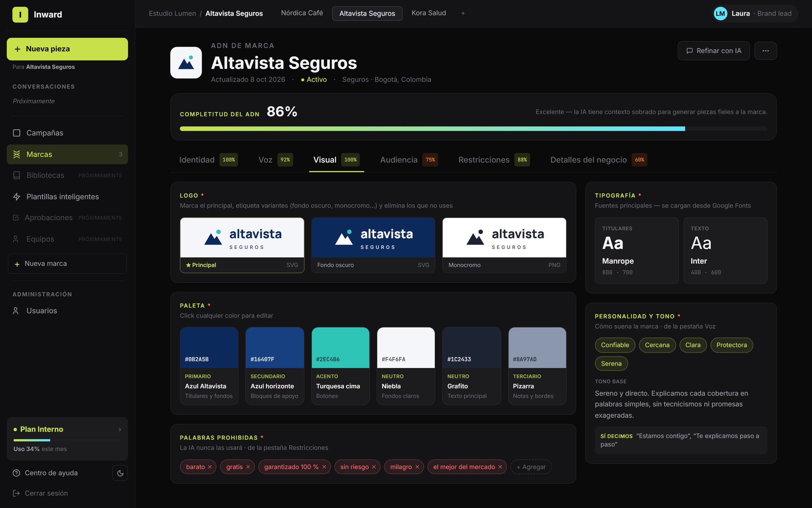Select the Monocromo PNG logo
The height and width of the screenshot is (508, 812).
(x=504, y=245)
